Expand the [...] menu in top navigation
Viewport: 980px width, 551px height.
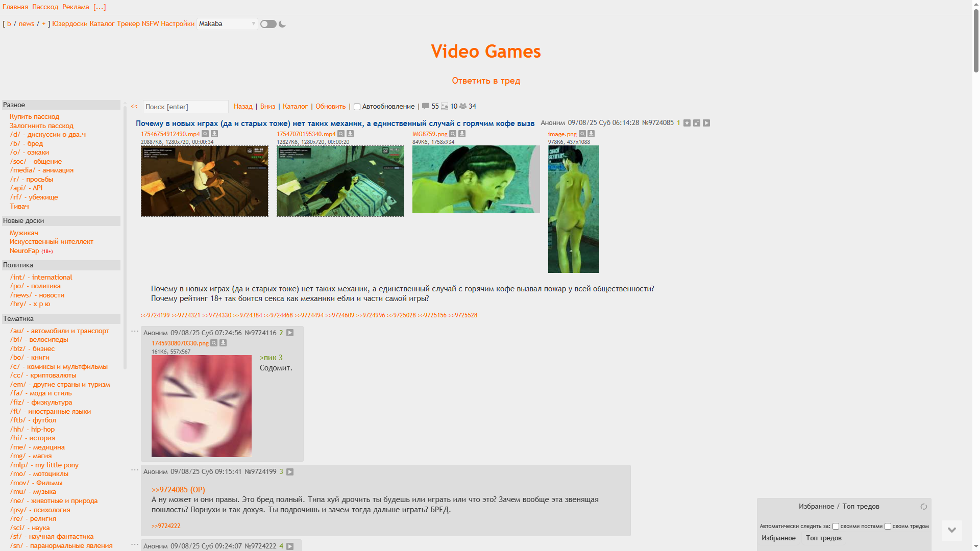(100, 7)
